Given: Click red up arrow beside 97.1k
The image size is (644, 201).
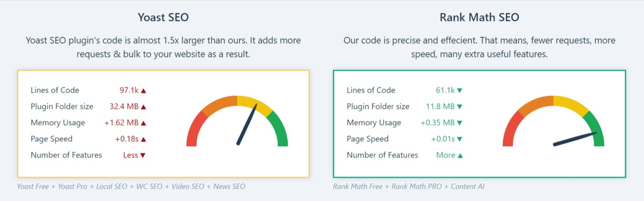Looking at the screenshot, I should 143,91.
